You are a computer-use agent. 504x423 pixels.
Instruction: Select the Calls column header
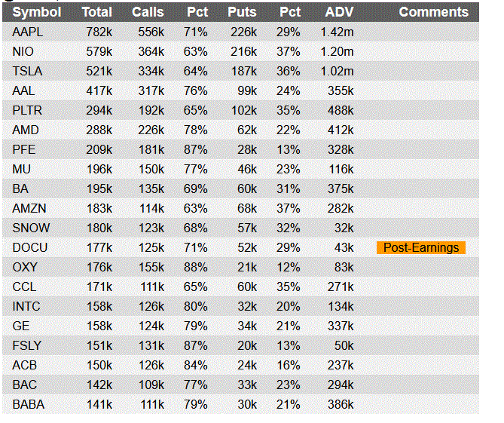pyautogui.click(x=148, y=12)
